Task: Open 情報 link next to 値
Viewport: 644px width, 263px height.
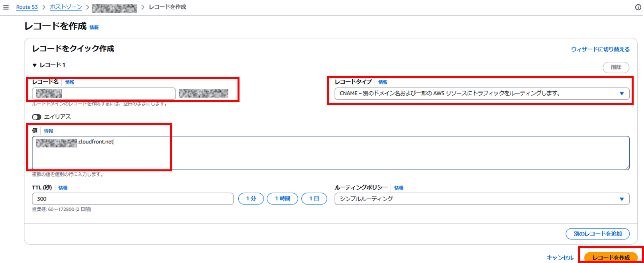Action: click(x=49, y=131)
